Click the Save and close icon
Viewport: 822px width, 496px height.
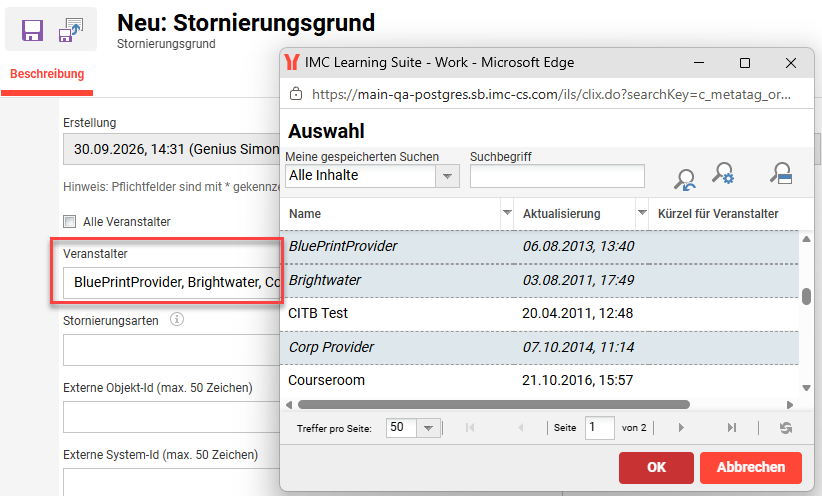point(71,30)
